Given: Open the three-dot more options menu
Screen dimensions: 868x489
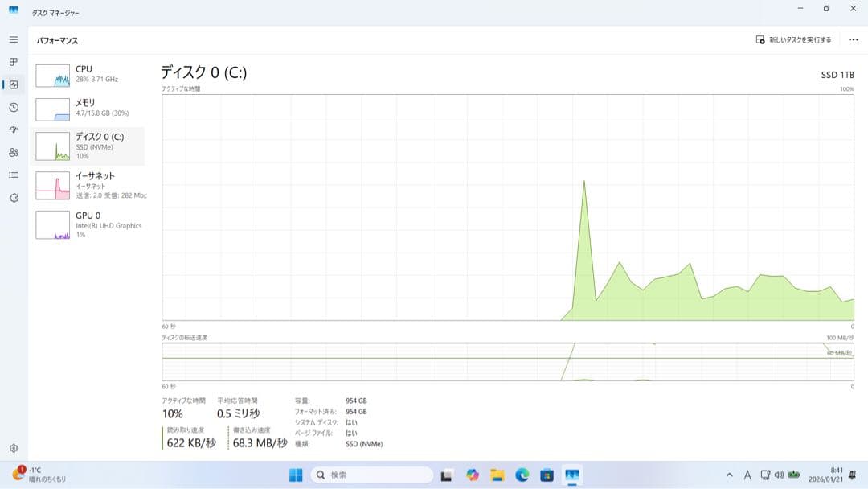Looking at the screenshot, I should 853,39.
